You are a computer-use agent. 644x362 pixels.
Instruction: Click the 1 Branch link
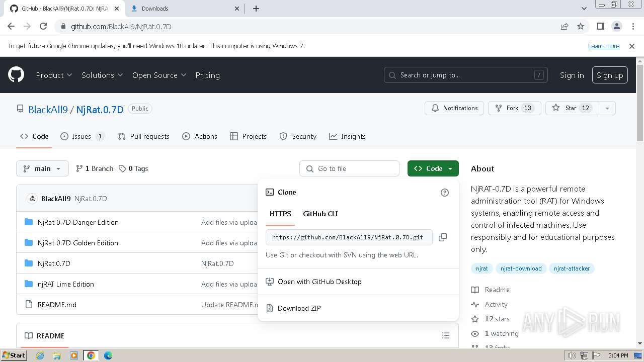95,168
